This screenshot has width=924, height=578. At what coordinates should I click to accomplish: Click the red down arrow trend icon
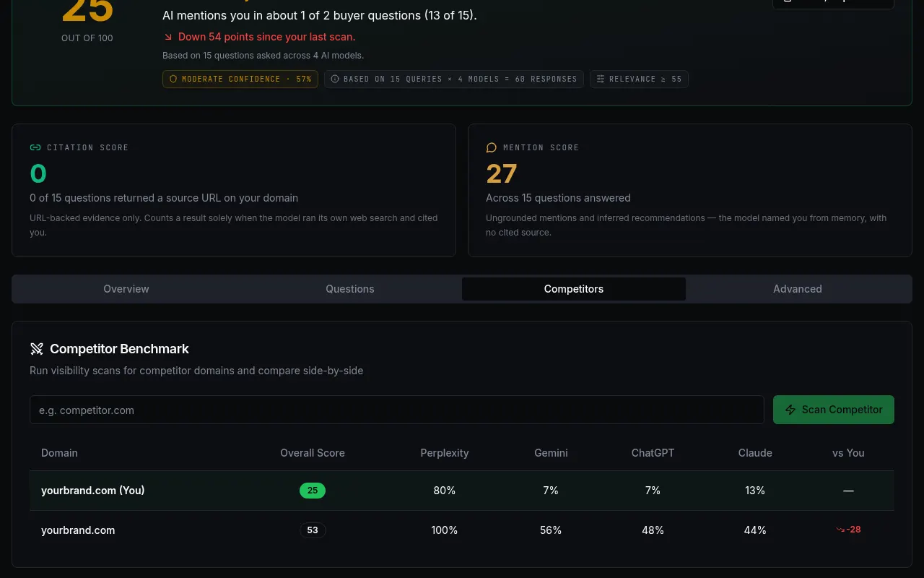[x=168, y=37]
